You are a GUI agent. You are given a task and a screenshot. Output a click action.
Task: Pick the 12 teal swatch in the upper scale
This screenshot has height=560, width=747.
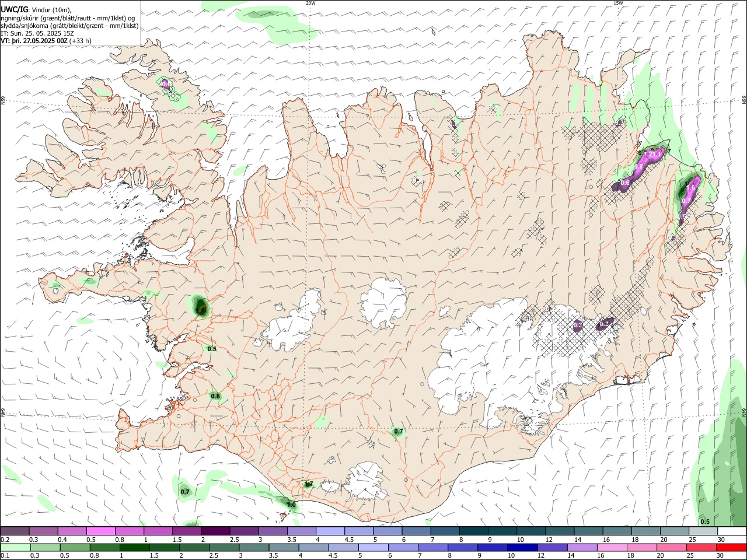(560, 531)
